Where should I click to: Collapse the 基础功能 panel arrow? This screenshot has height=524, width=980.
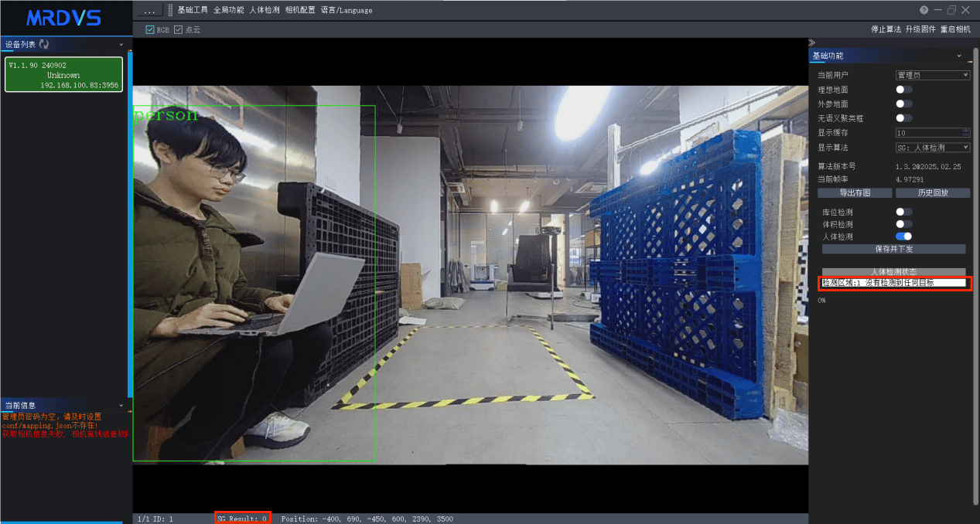pyautogui.click(x=959, y=56)
